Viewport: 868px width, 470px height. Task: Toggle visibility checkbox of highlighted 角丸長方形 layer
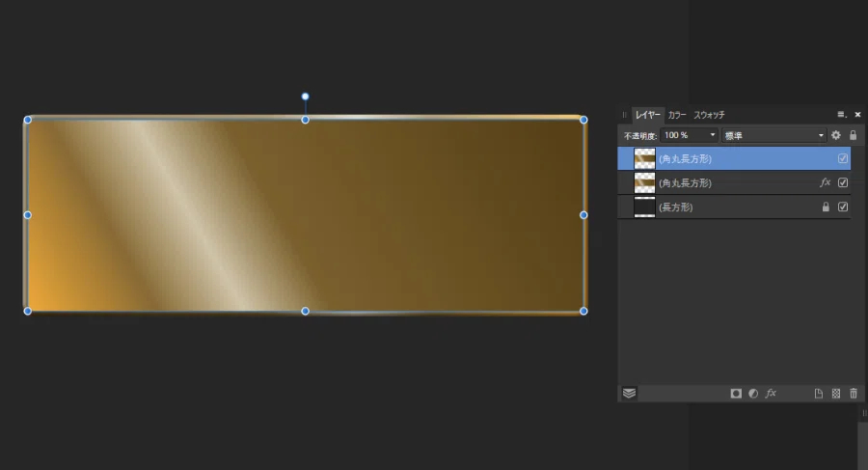843,158
